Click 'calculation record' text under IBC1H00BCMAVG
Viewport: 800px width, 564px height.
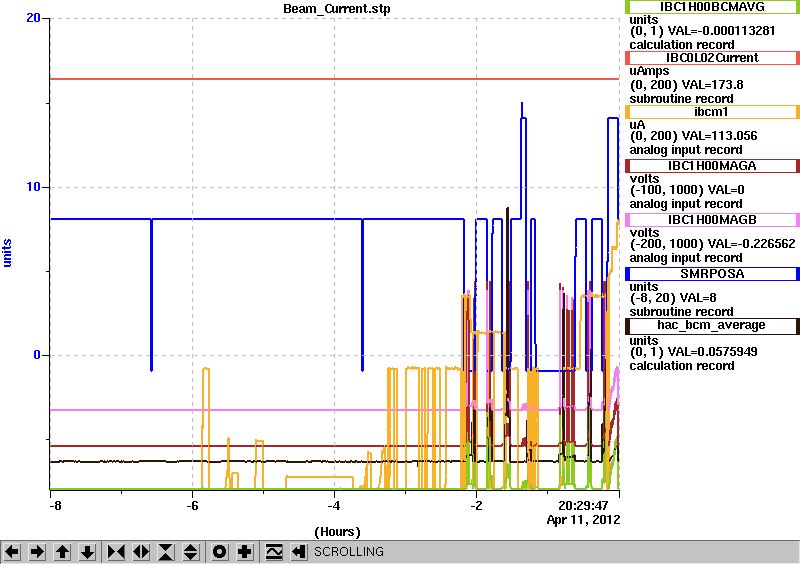682,44
